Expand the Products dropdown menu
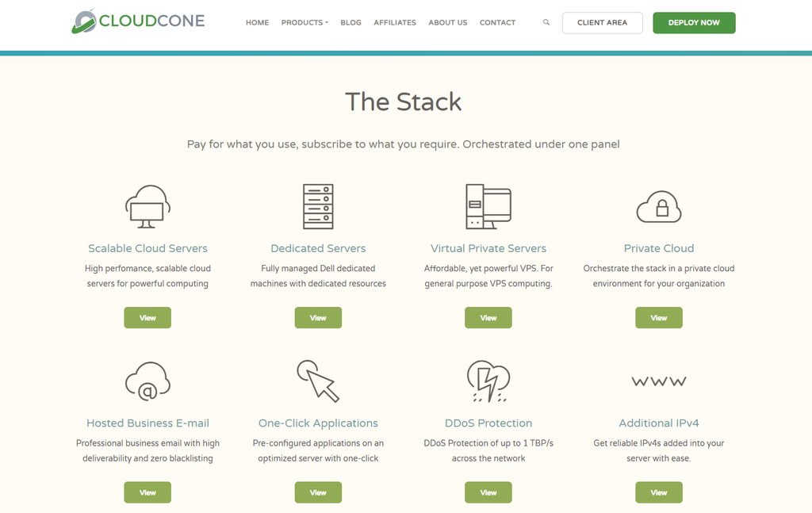This screenshot has width=812, height=513. [304, 23]
